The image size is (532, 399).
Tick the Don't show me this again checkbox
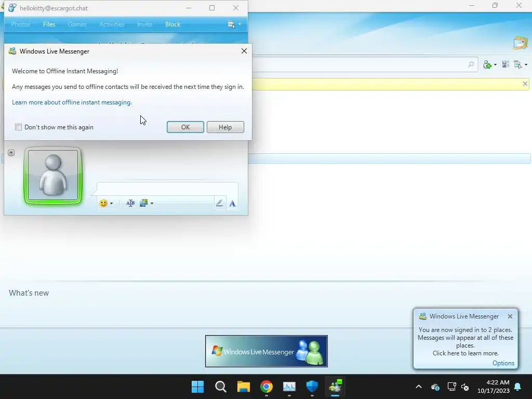pyautogui.click(x=18, y=127)
